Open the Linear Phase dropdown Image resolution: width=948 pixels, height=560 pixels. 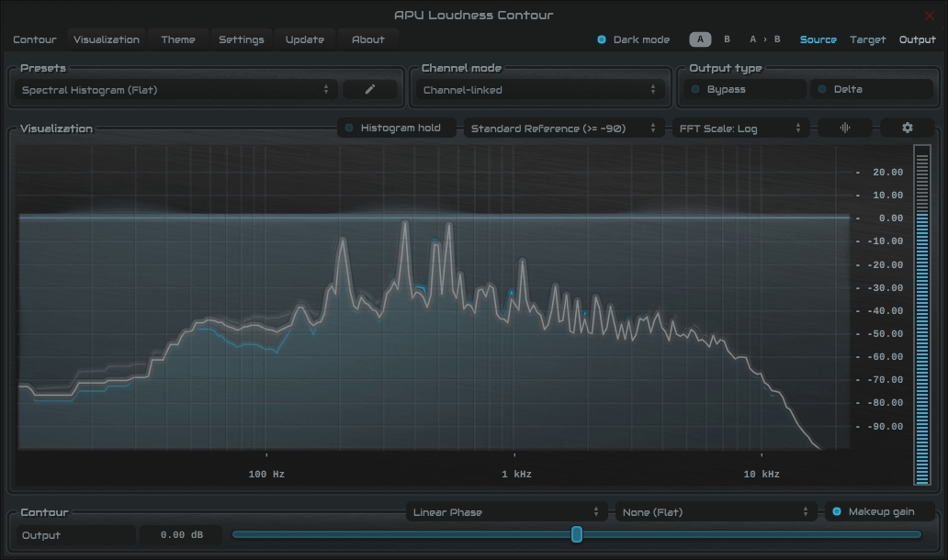click(x=506, y=511)
